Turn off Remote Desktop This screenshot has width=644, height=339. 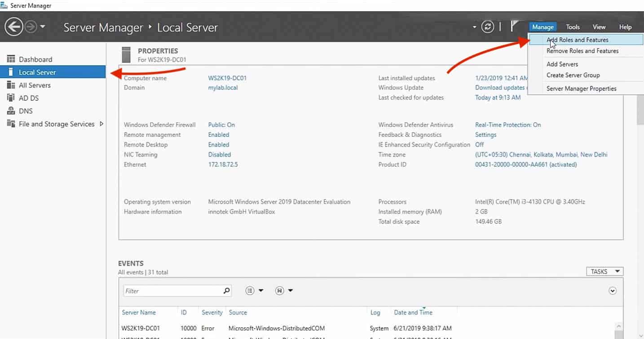pos(218,144)
